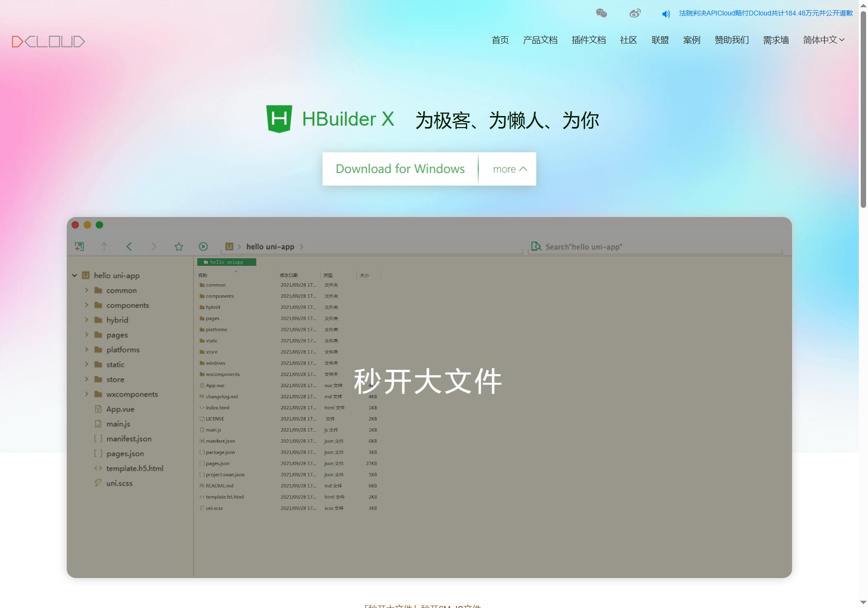Click the speaker announcement icon
868x608 pixels.
coord(666,14)
